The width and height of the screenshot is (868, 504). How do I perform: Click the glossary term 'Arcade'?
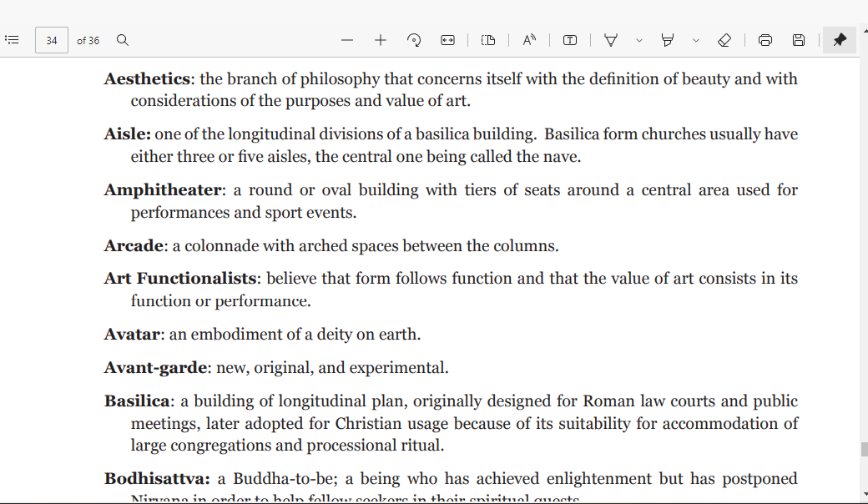tap(134, 245)
